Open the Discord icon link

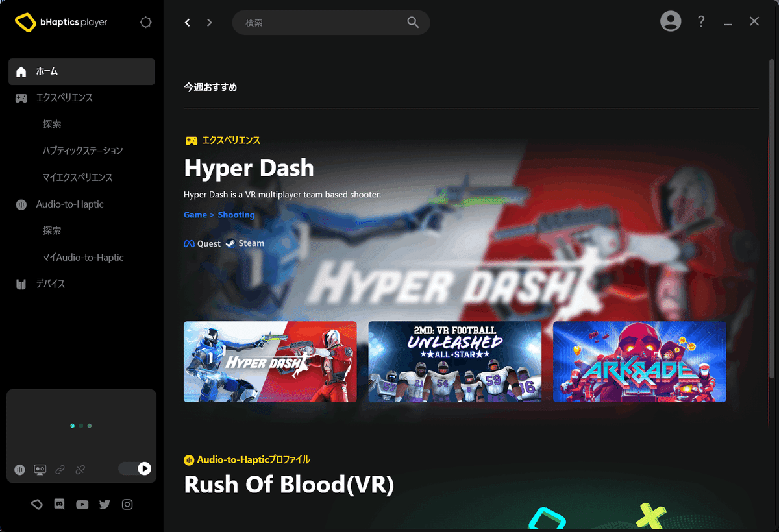pos(59,504)
